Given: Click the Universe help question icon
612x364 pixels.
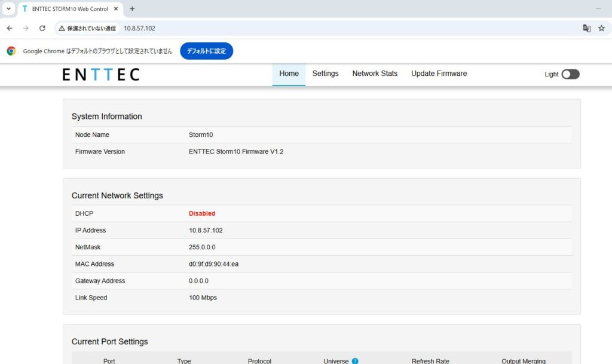Looking at the screenshot, I should pyautogui.click(x=355, y=361).
